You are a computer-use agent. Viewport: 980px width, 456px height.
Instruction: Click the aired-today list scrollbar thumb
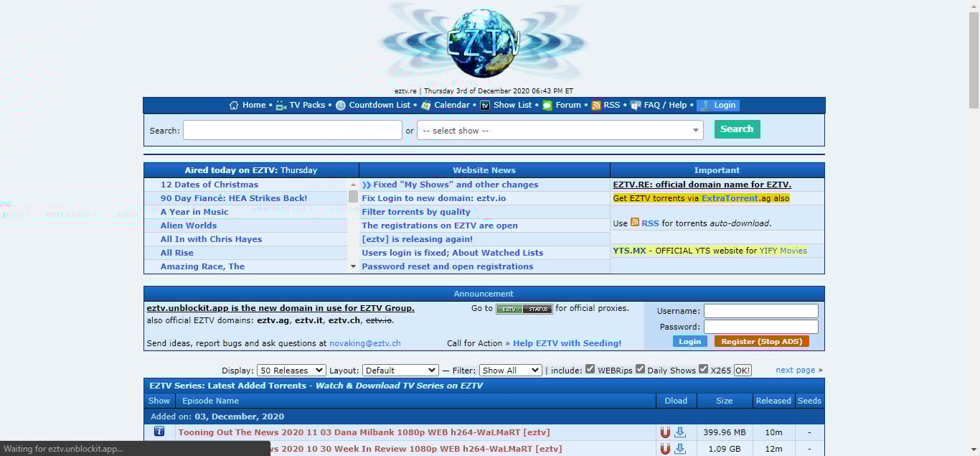pos(353,197)
